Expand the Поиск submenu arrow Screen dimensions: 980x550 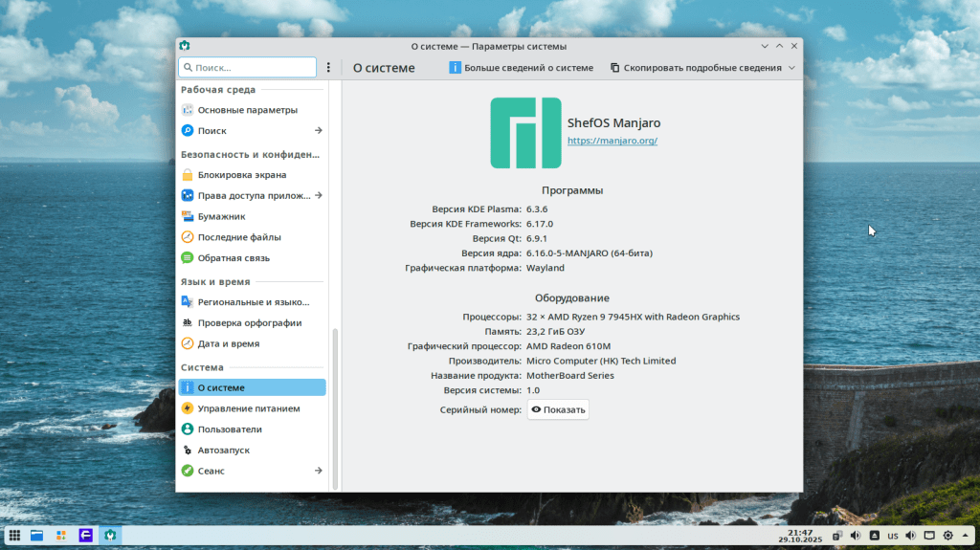[x=319, y=131]
